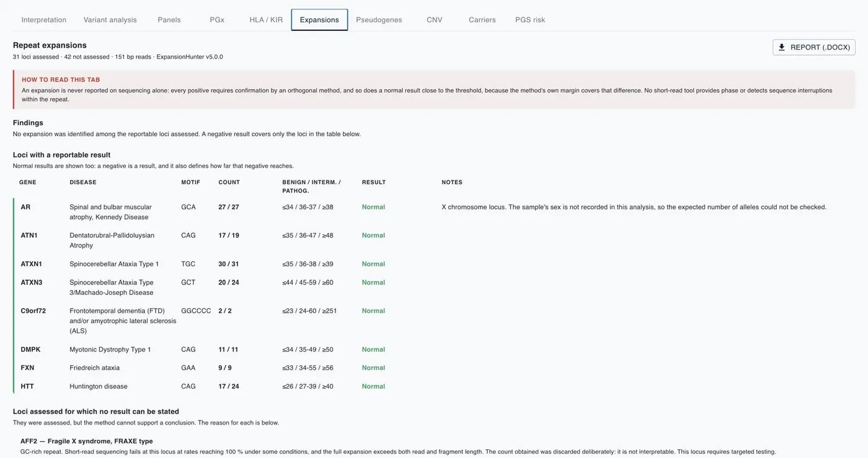Click the NOTES column header
868x458 pixels.
(x=452, y=182)
